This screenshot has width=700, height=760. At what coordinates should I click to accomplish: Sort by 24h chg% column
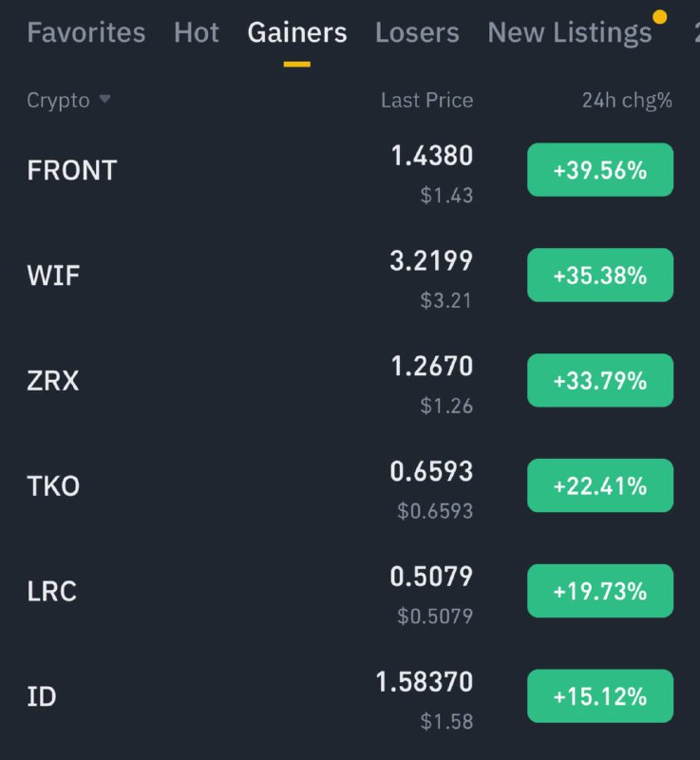[627, 100]
